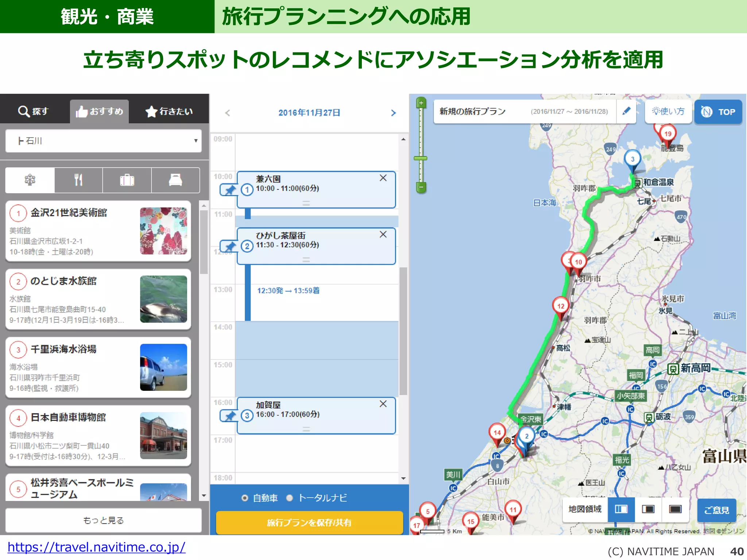Select the トータルナビ radio option
Screen dimensions: 747x560
click(289, 498)
